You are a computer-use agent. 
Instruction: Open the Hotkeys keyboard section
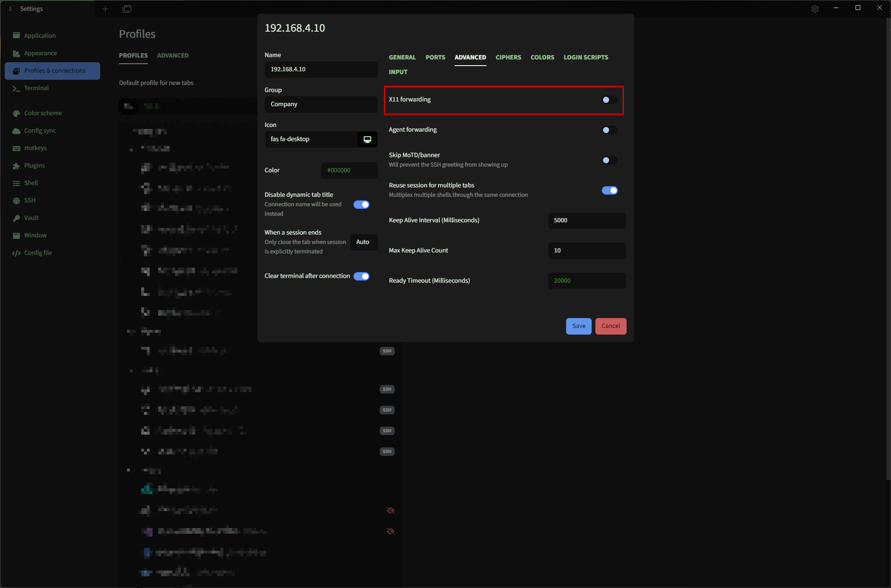[17, 148]
